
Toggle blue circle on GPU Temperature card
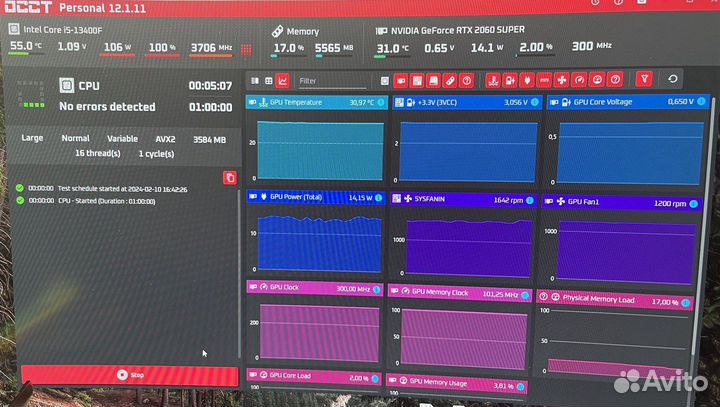381,102
